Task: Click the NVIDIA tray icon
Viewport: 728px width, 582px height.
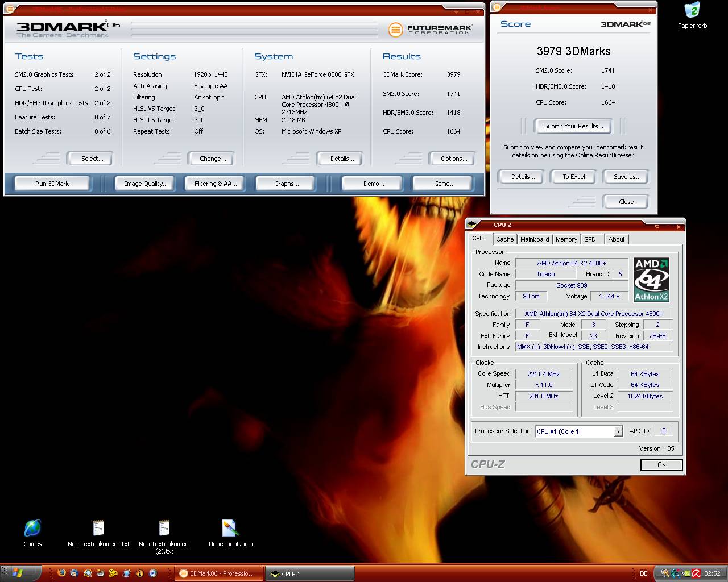Action: point(686,573)
